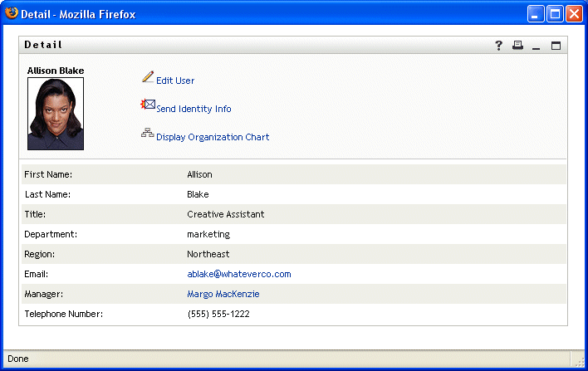Click the Done text in status bar
Viewport: 588px width, 371px height.
pos(18,359)
